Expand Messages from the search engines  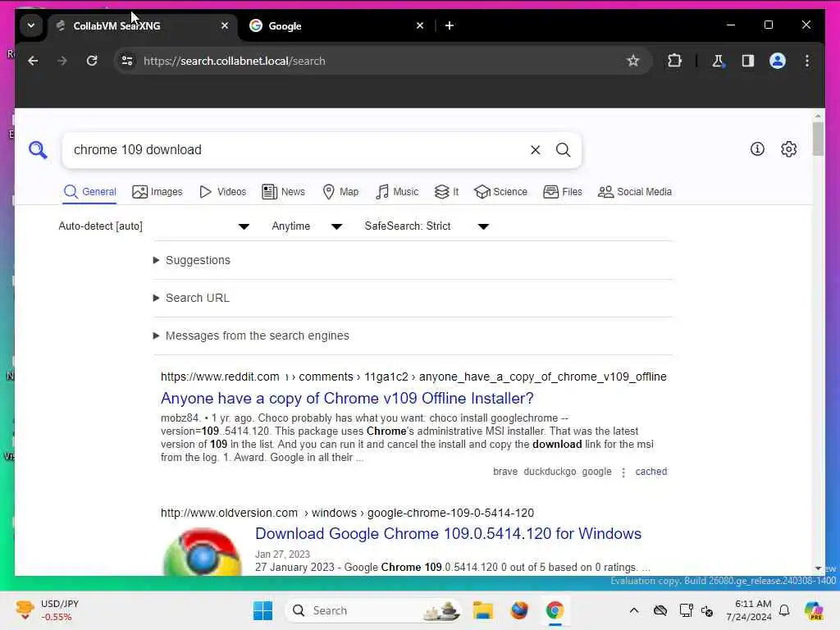[251, 336]
